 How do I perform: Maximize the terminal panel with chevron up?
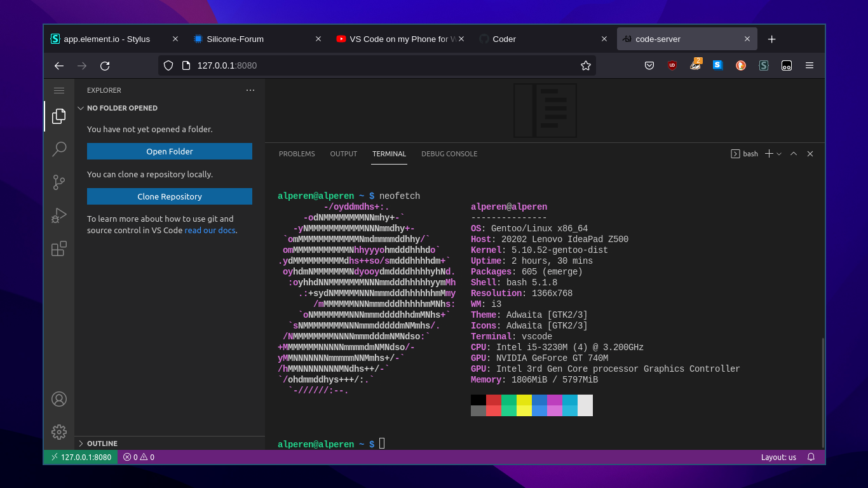click(794, 154)
